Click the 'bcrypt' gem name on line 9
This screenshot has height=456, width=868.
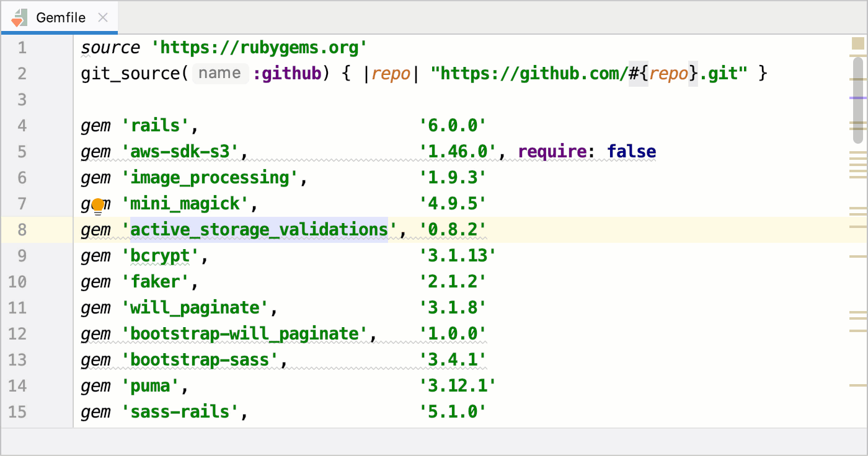click(x=160, y=255)
